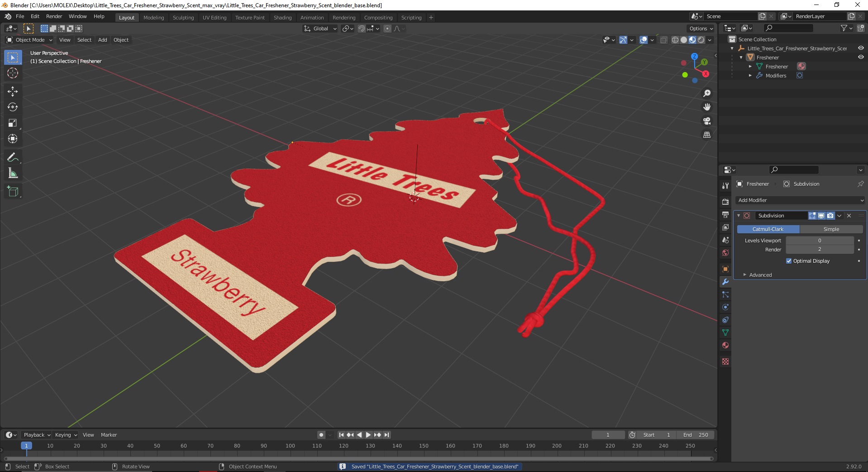
Task: Expand the Freshener mesh data row in outliner
Action: 750,67
